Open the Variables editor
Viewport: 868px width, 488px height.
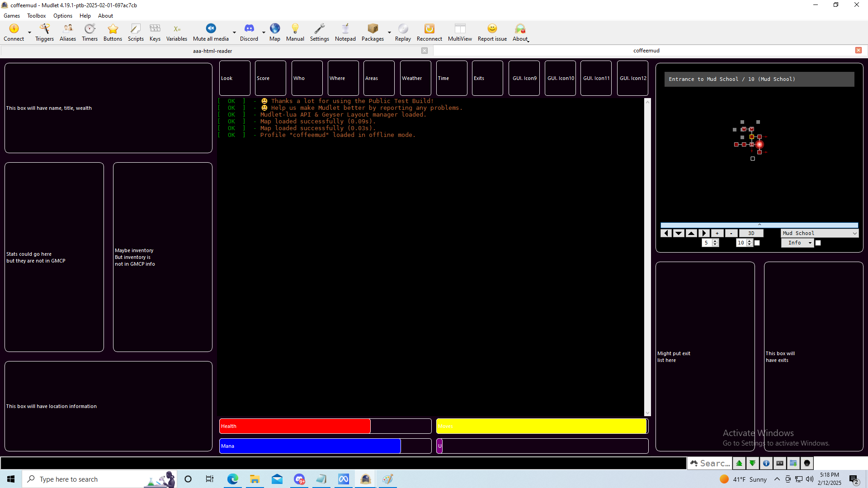(176, 32)
